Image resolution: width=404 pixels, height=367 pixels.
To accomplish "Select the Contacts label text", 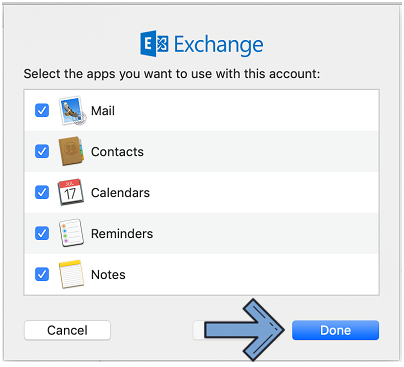I will coord(117,152).
